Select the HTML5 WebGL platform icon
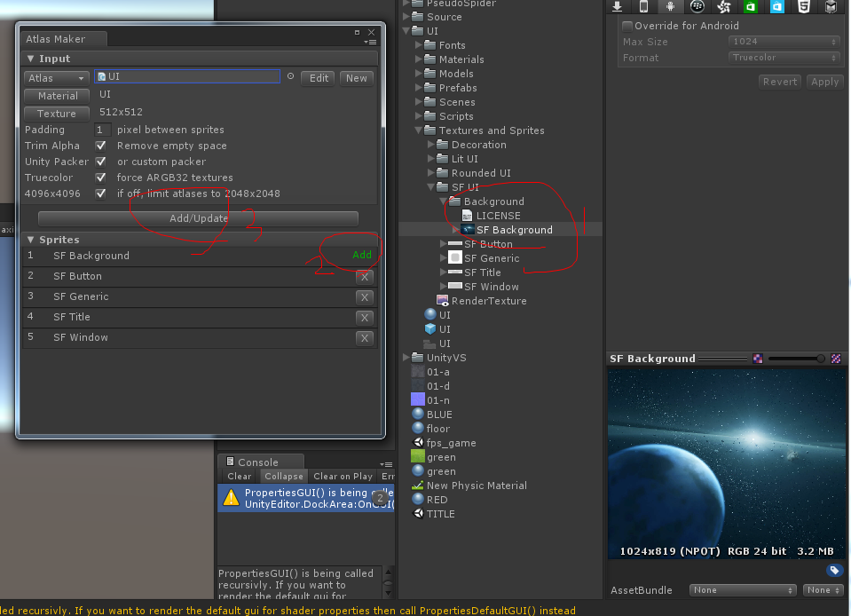The height and width of the screenshot is (616, 851). [x=804, y=6]
